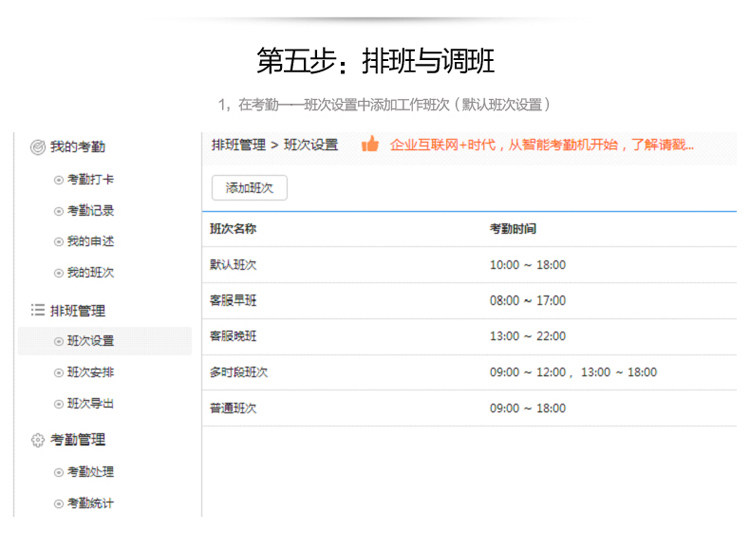Select the 客服晚班 row name
750x536 pixels.
[x=233, y=336]
